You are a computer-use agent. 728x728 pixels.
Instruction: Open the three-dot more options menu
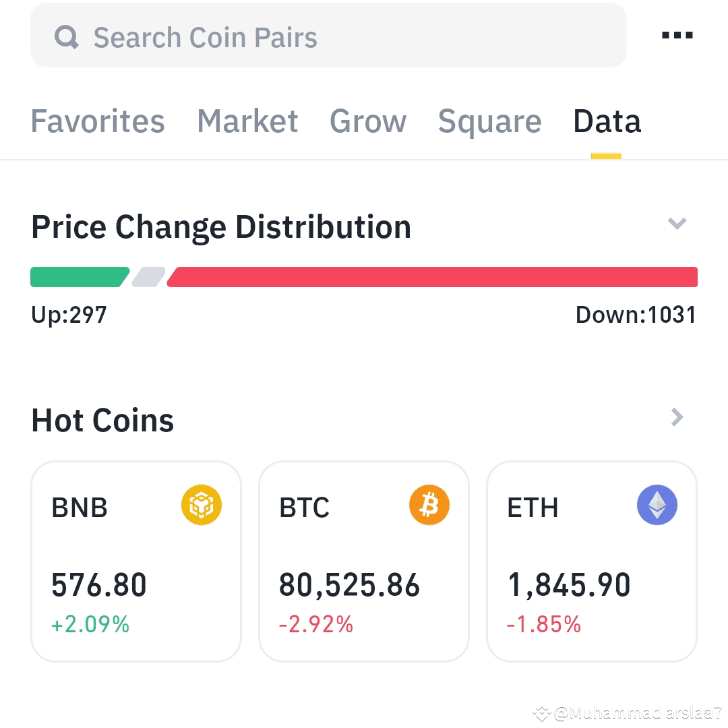pyautogui.click(x=677, y=35)
